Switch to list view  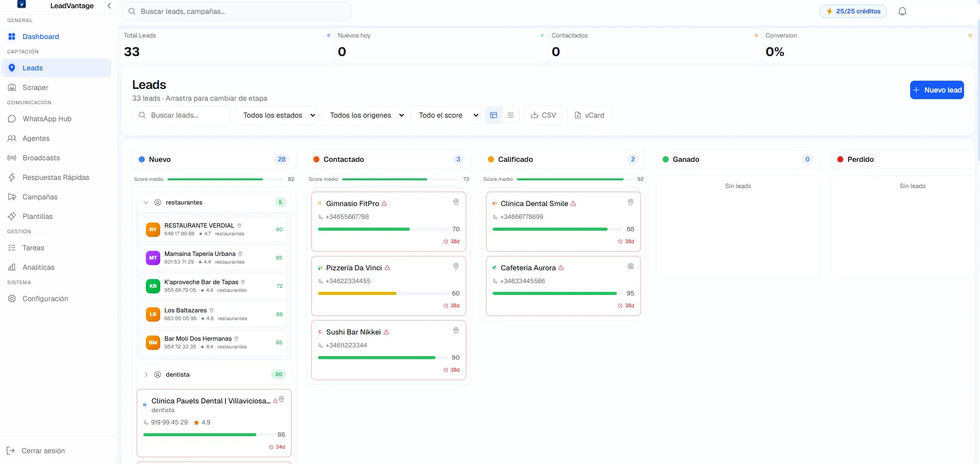point(511,115)
